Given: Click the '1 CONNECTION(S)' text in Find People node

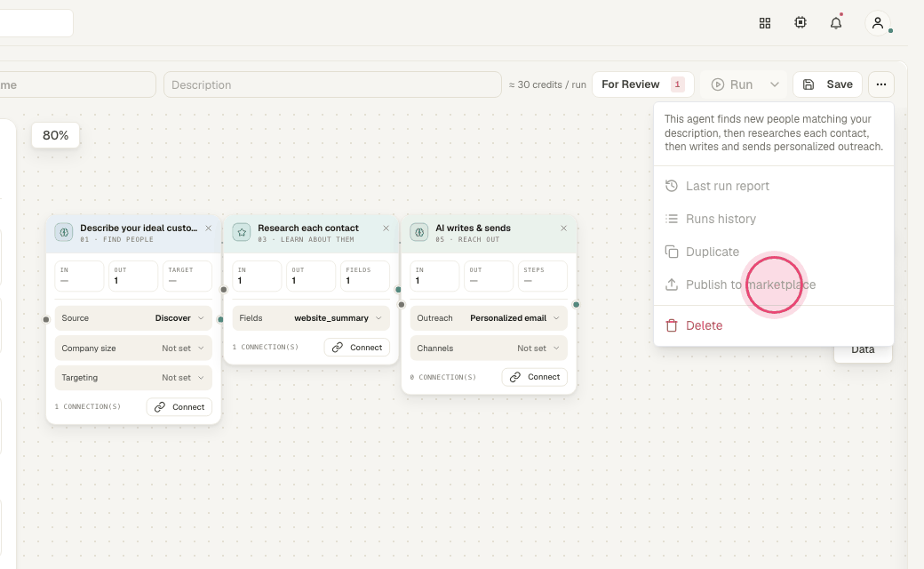Looking at the screenshot, I should tap(88, 407).
